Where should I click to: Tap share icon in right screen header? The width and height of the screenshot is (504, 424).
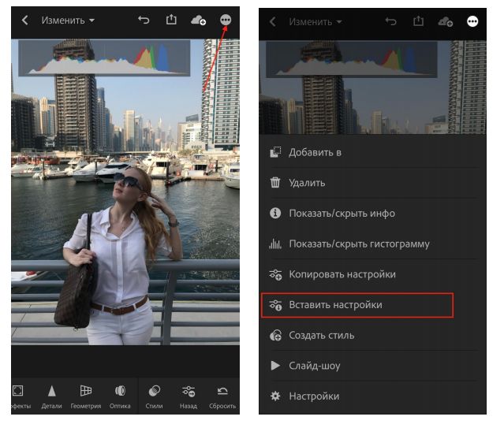[418, 20]
